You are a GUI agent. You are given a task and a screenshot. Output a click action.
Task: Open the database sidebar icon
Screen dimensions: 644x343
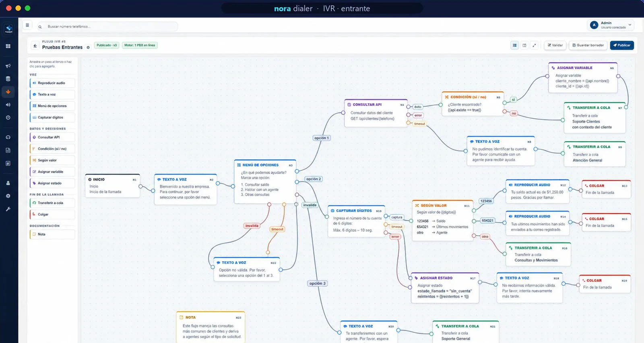click(8, 79)
